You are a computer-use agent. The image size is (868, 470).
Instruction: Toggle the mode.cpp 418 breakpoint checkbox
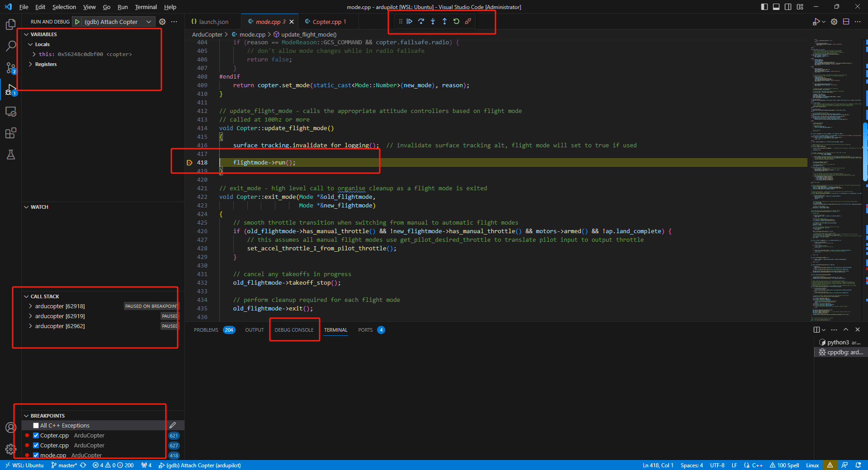36,455
